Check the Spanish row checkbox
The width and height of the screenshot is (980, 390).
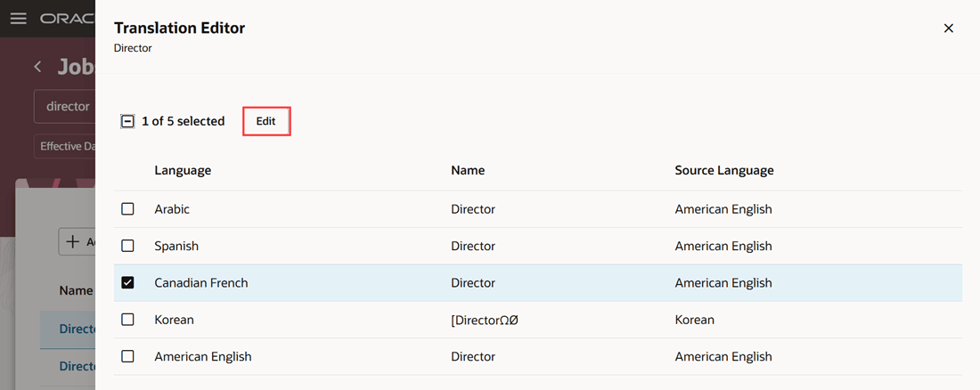click(127, 247)
